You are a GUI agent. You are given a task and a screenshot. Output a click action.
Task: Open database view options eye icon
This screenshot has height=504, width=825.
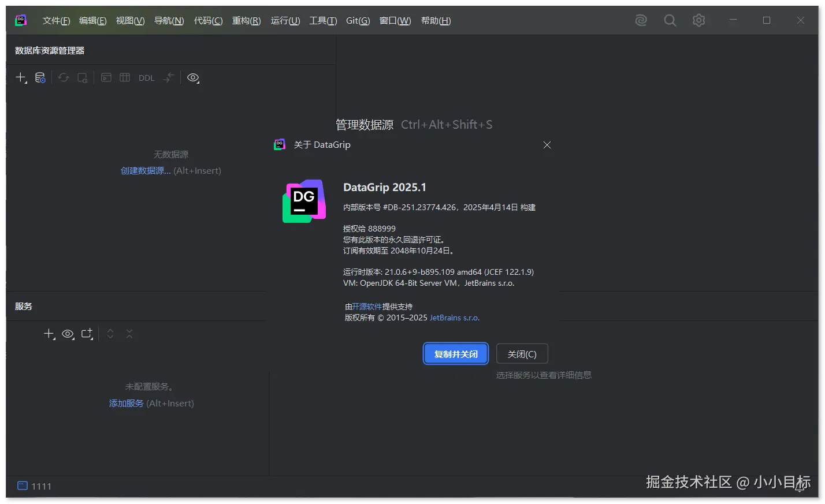point(193,77)
